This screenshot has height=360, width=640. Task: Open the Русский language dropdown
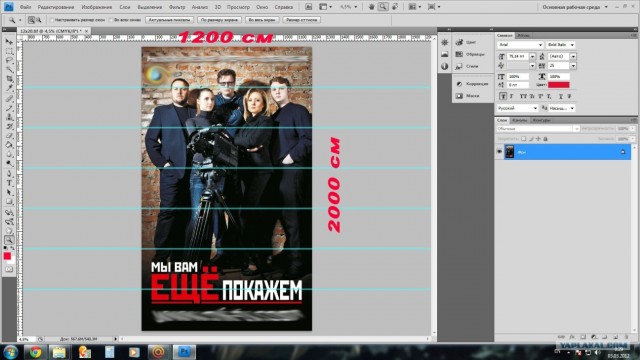[x=517, y=108]
